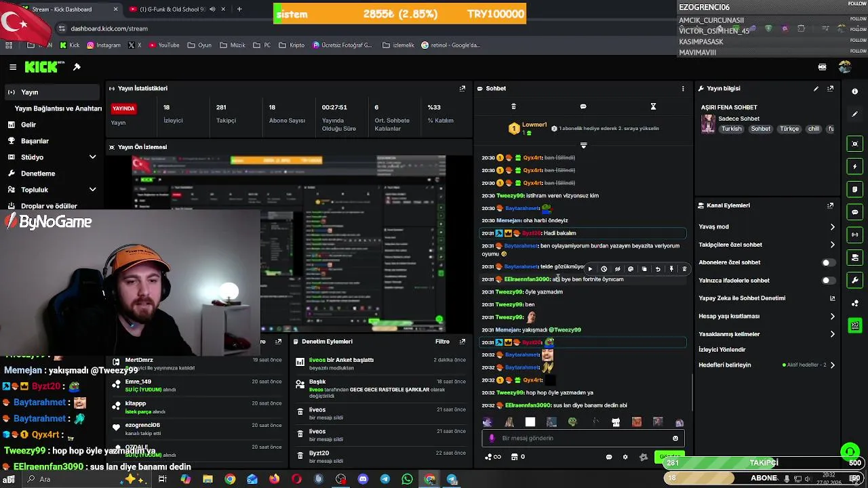This screenshot has height=488, width=868.
Task: Expand the Stüdyo sidebar section
Action: (93, 157)
